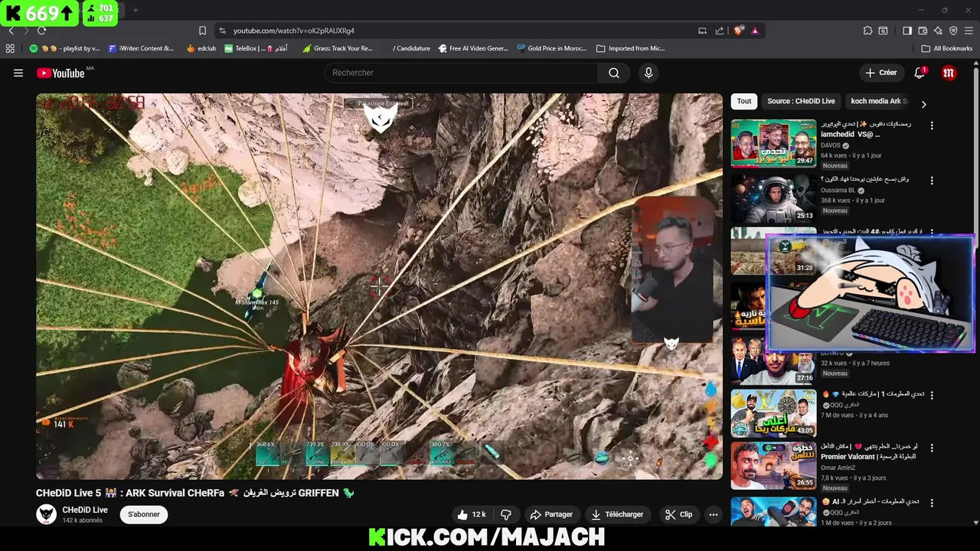
Task: Select the Source : CHeDiD Live chip
Action: tap(801, 101)
